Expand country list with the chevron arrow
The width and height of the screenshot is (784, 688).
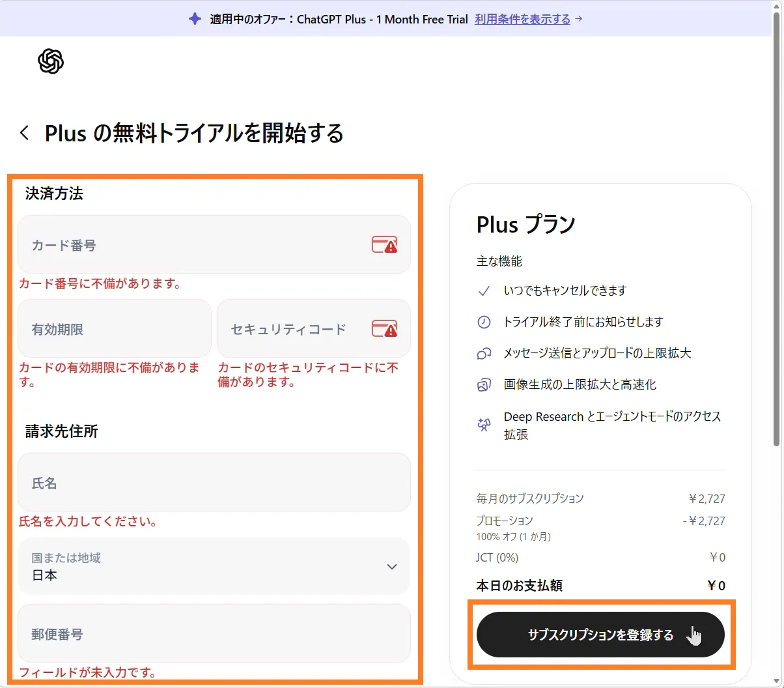[x=392, y=567]
